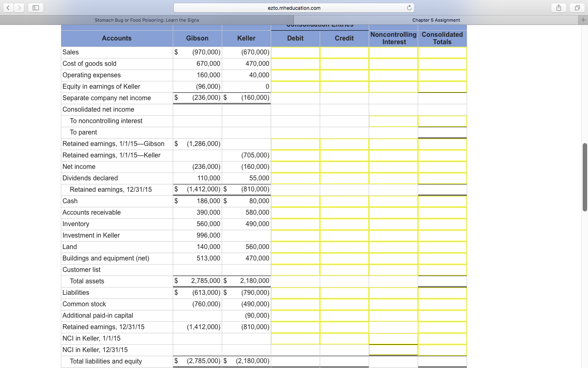Select Buildings and equipment (net) Debit cell

point(295,258)
